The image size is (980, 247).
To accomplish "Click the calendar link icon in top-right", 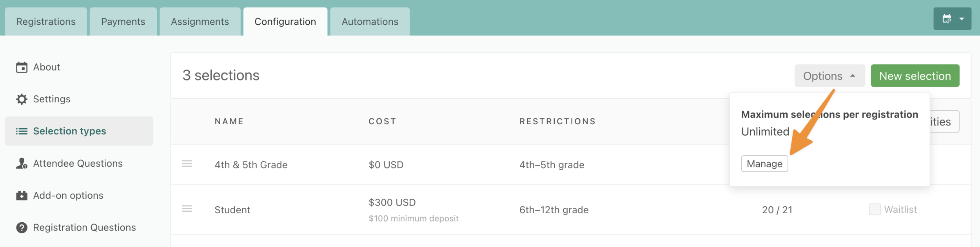I will point(947,19).
